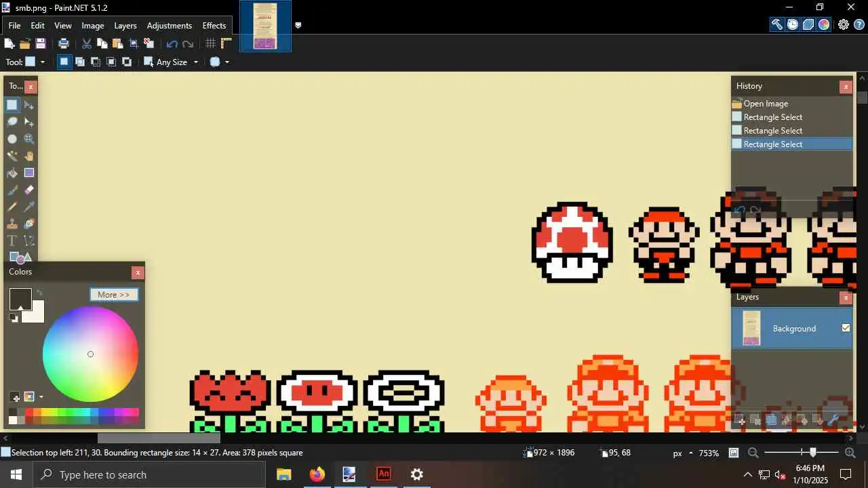Click the primary color swatch
This screenshot has width=868, height=488.
tap(20, 299)
